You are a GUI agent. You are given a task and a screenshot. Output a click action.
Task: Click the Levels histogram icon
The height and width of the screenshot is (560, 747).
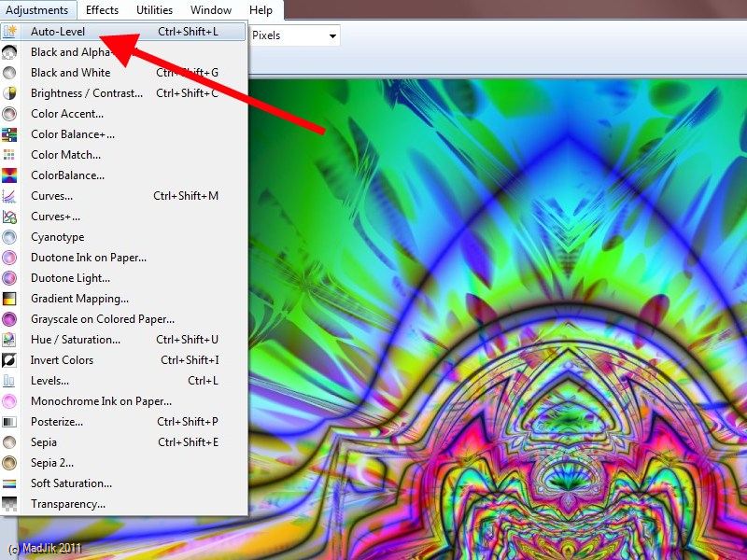coord(9,381)
